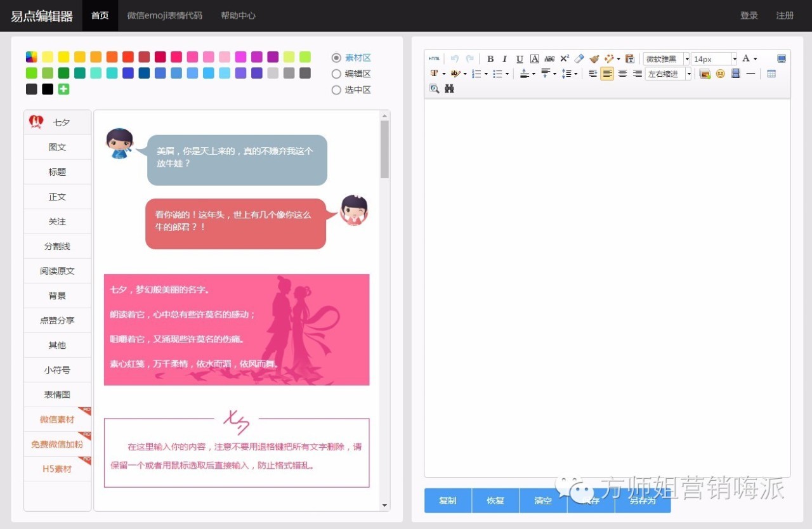Open the 微软雅黑 font family dropdown
Image resolution: width=812 pixels, height=529 pixels.
pyautogui.click(x=666, y=59)
